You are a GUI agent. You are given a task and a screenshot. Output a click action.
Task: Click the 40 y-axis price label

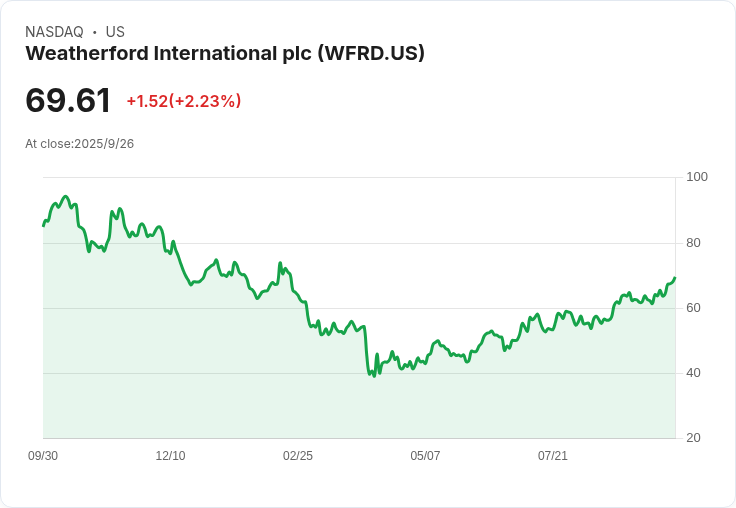[693, 373]
